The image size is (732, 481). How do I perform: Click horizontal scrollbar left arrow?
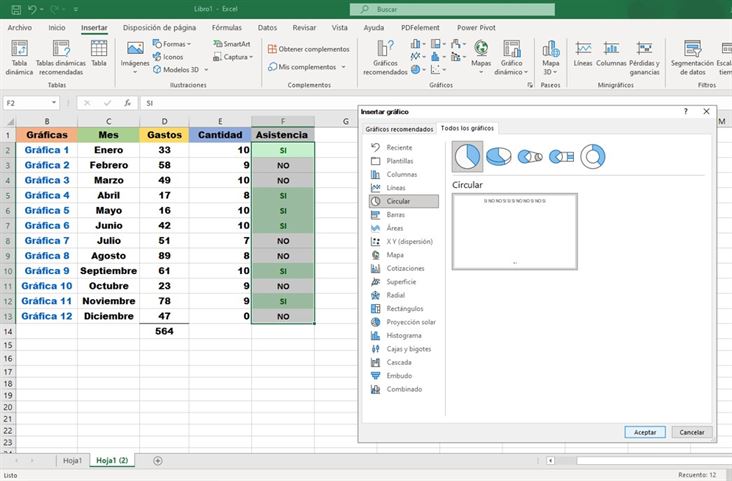[x=550, y=460]
